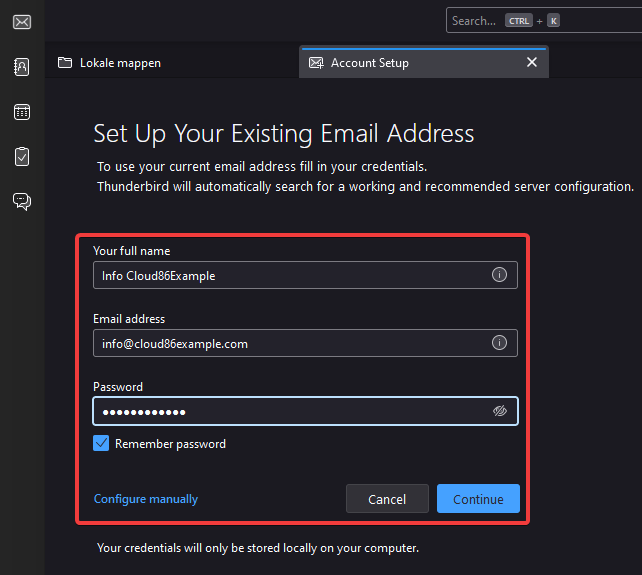Click the Account Setup tab envelope icon

[316, 63]
